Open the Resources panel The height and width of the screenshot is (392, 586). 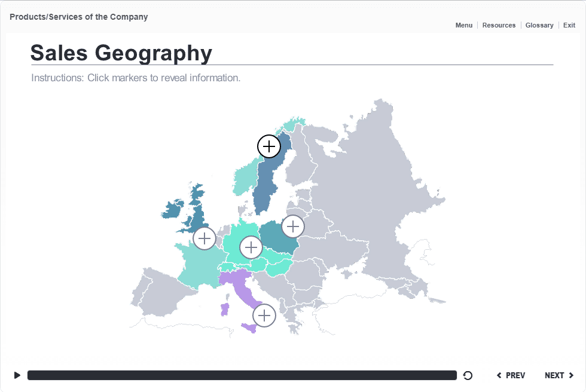(499, 25)
